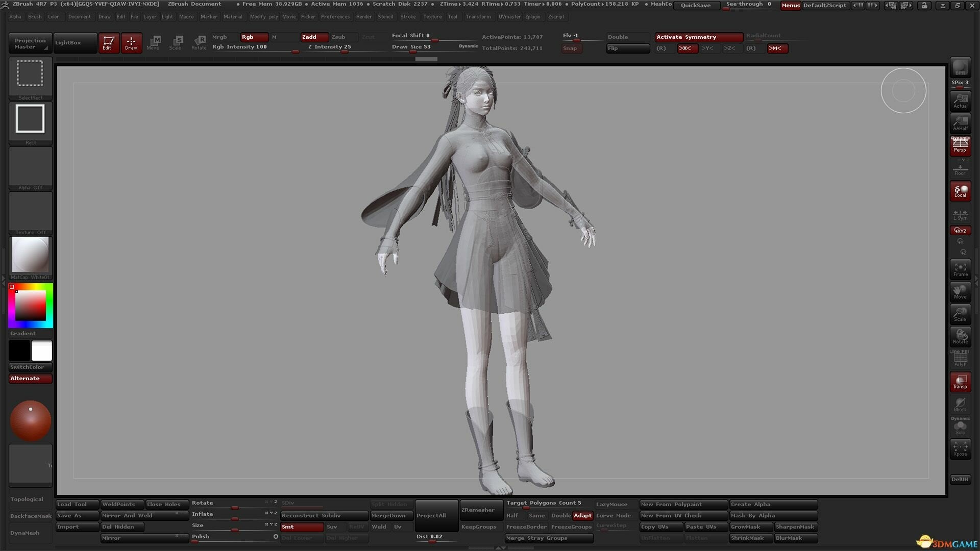This screenshot has height=551, width=980.
Task: Click the Focal Shift slider
Action: pos(434,36)
